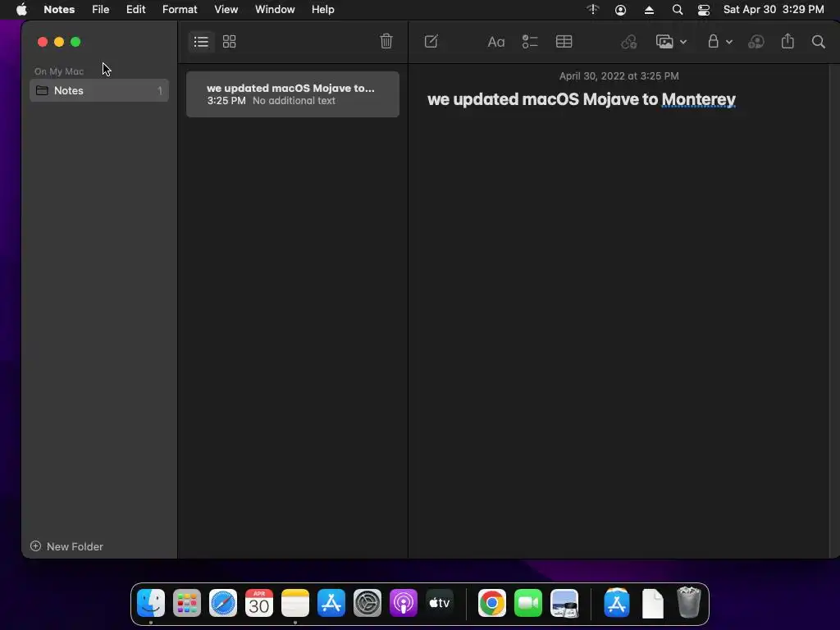
Task: Open the Apple menu
Action: coord(21,9)
